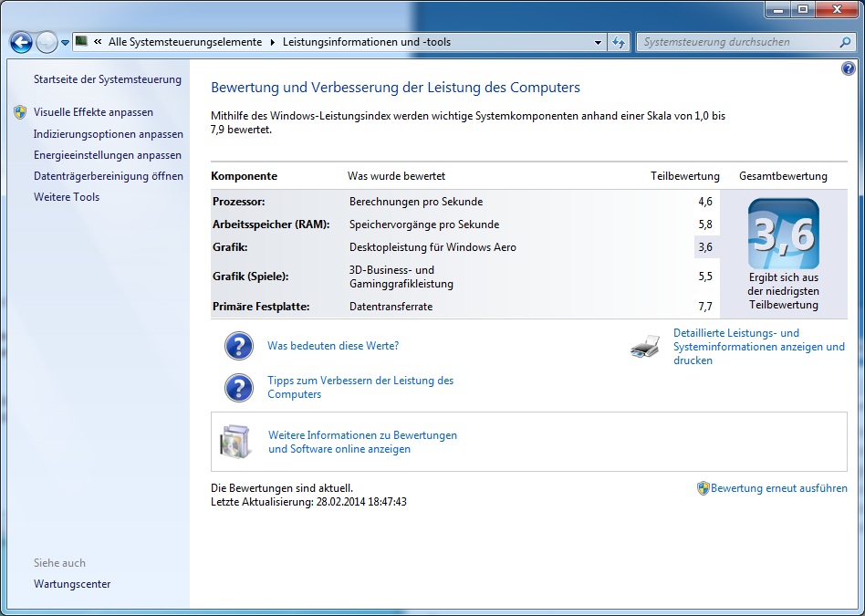The height and width of the screenshot is (616, 865).
Task: Click Letzte Aktualisierung timestamp text
Action: pos(309,502)
